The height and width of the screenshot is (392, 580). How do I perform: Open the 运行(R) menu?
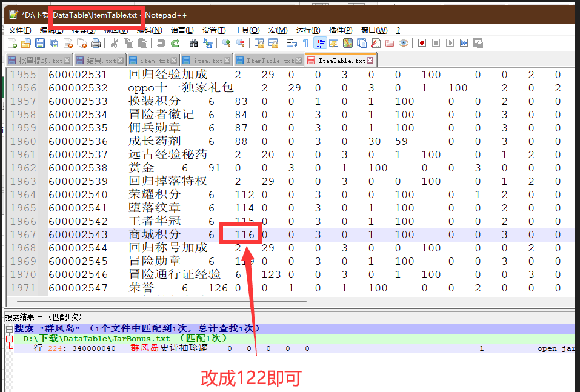pyautogui.click(x=308, y=30)
